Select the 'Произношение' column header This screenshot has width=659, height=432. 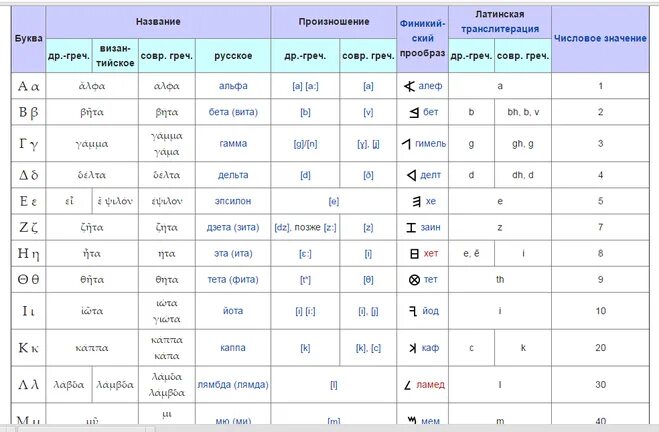[x=334, y=22]
